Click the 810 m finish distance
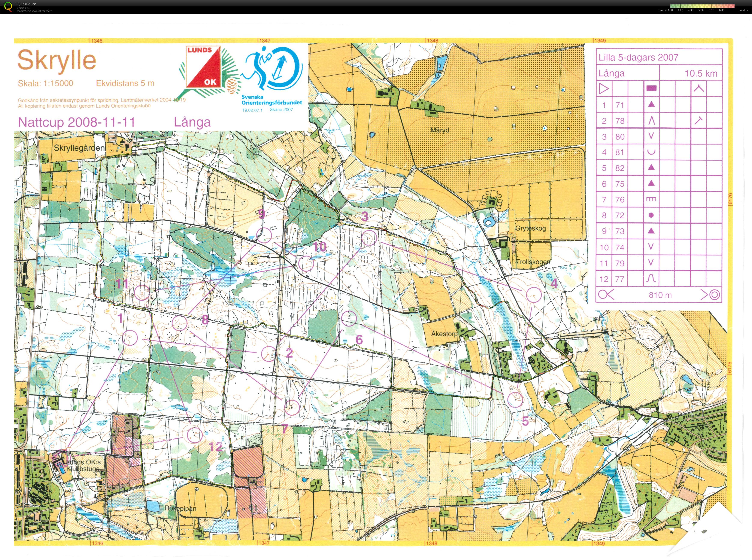The height and width of the screenshot is (560, 752). coord(660,295)
